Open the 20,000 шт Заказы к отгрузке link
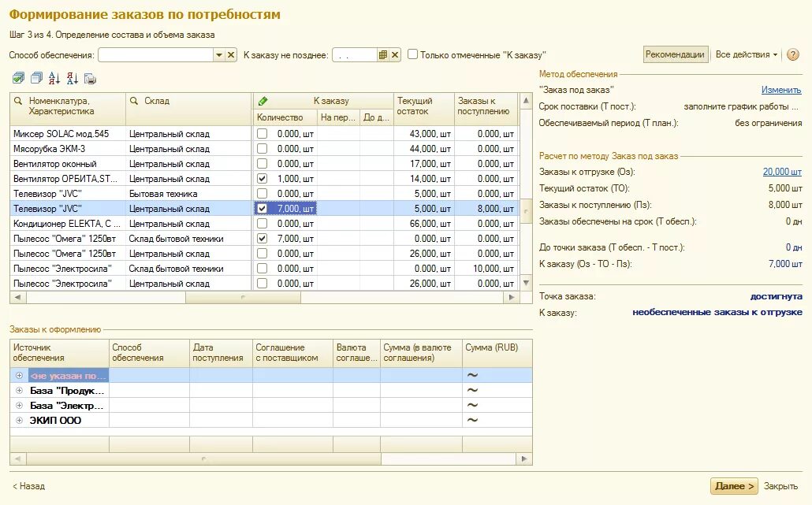 point(782,172)
